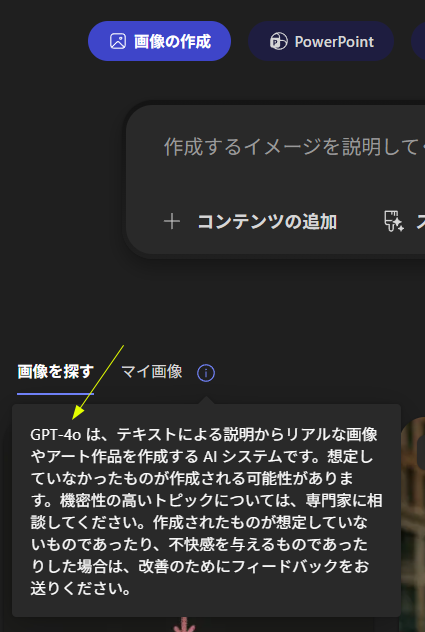This screenshot has height=632, width=425.
Task: Click the cut-off label next to paintbrush icon
Action: click(x=421, y=222)
